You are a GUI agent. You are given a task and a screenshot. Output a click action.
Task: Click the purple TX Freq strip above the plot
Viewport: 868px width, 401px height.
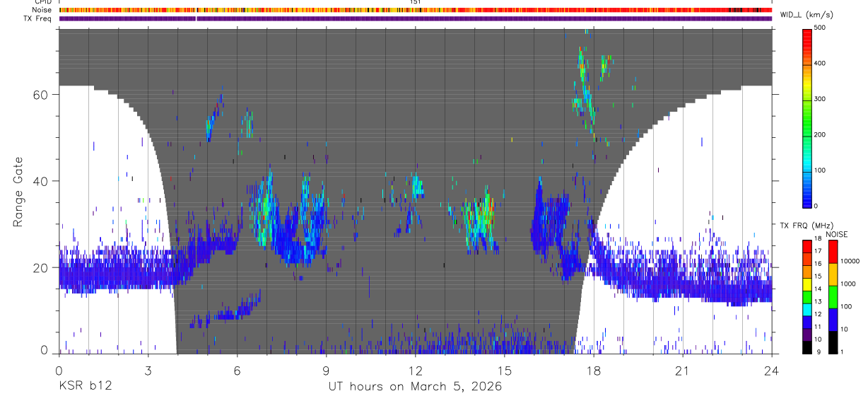click(x=415, y=18)
